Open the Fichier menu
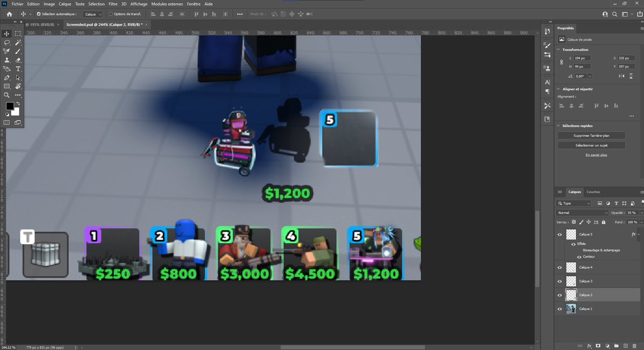 [17, 4]
